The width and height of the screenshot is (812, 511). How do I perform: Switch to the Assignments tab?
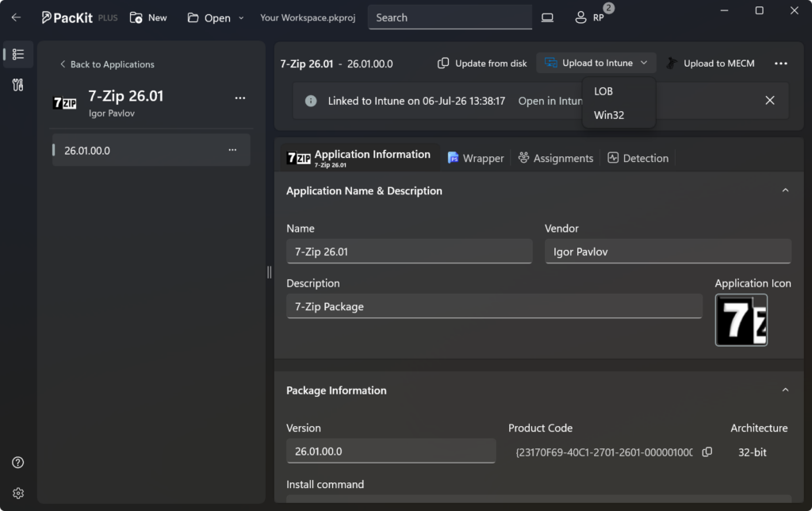pyautogui.click(x=556, y=158)
